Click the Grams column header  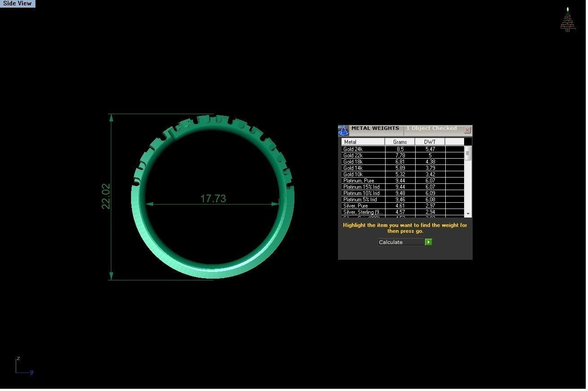tap(400, 142)
